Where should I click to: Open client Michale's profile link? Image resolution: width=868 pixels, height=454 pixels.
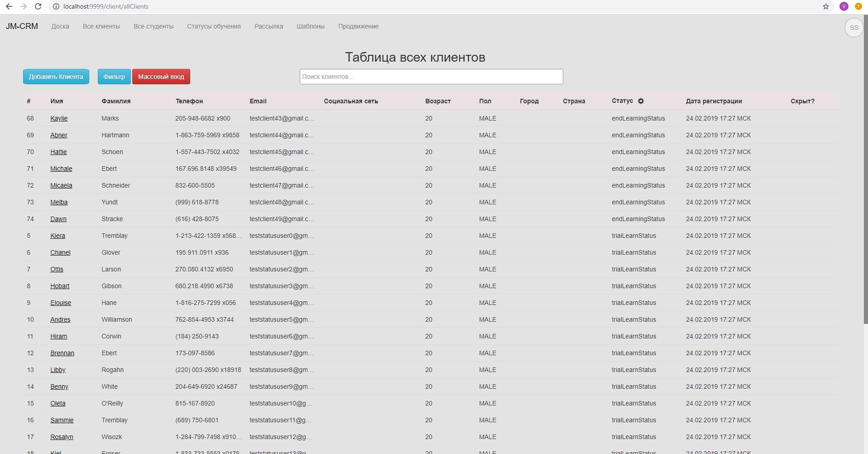click(61, 169)
